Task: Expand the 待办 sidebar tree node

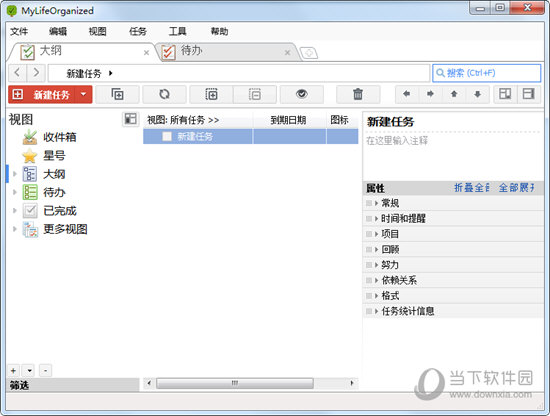Action: [15, 192]
